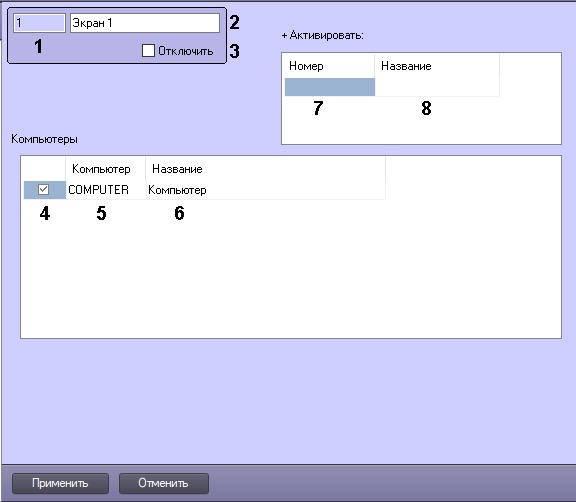
Task: Click the empty Название cell under Активировать
Action: [437, 87]
